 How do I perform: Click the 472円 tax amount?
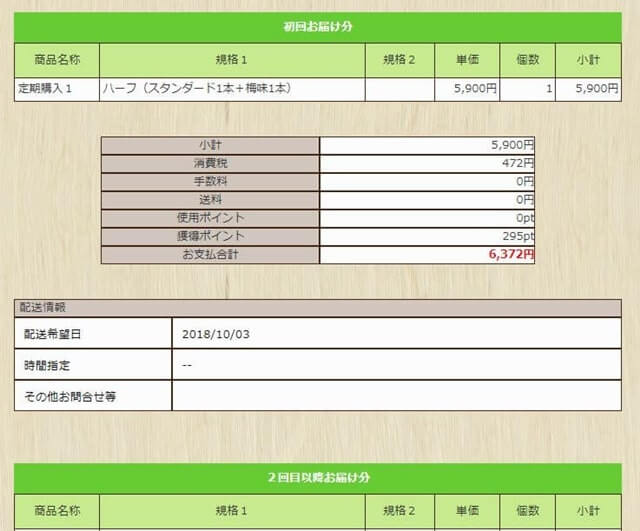[427, 163]
